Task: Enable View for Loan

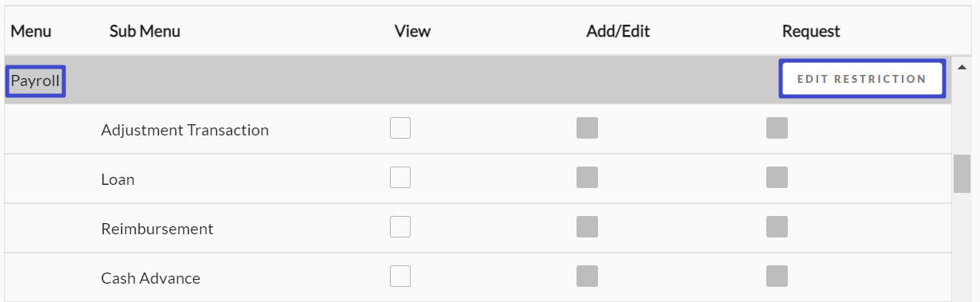Action: pyautogui.click(x=400, y=178)
